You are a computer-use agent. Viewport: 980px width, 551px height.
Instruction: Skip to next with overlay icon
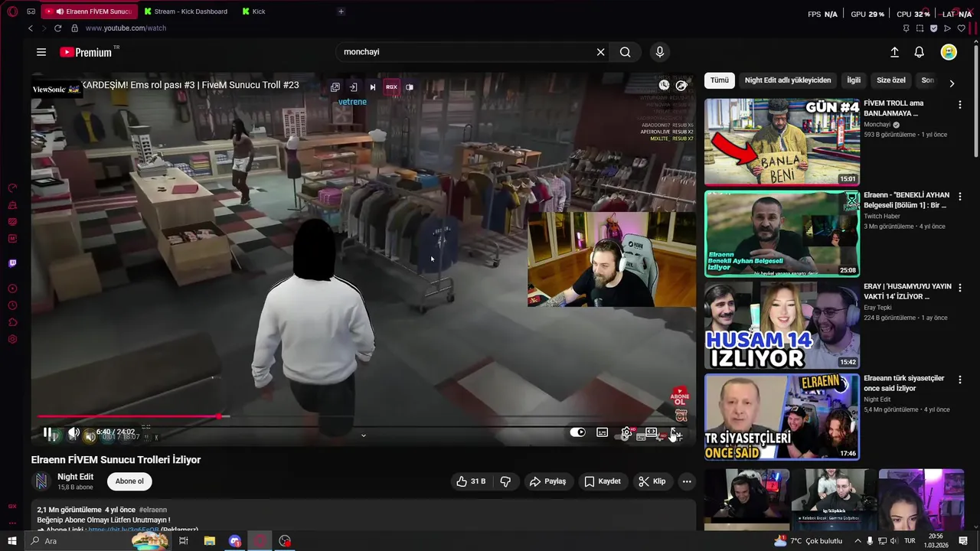(x=372, y=87)
